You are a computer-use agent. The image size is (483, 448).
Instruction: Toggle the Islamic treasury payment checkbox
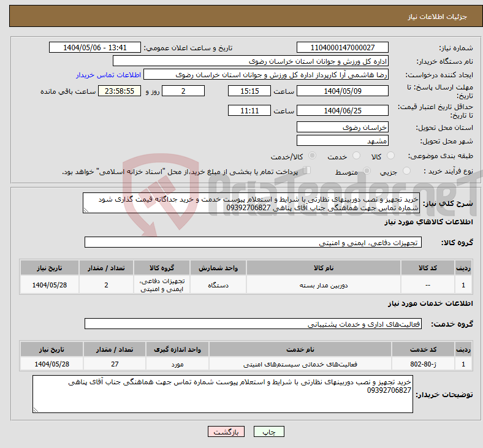(x=307, y=170)
